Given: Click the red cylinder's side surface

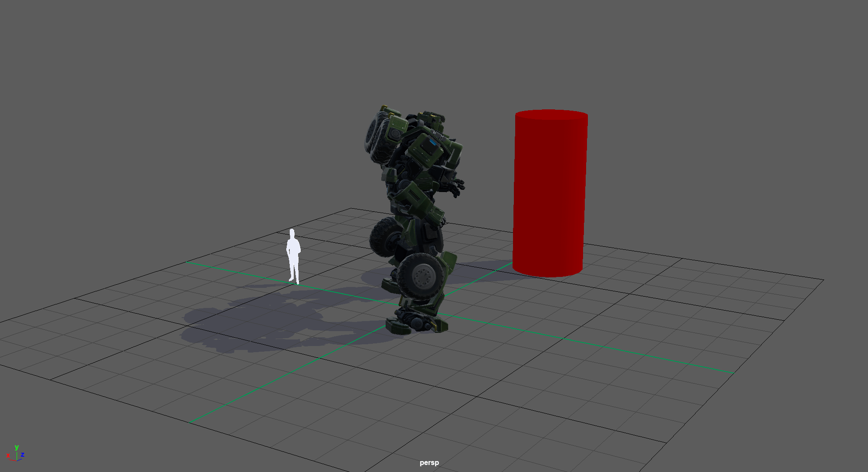Looking at the screenshot, I should pyautogui.click(x=548, y=197).
